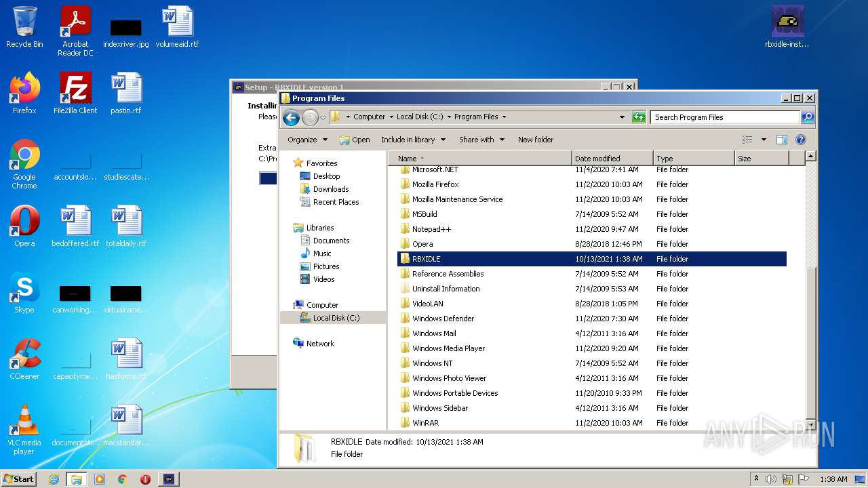Click Windows Media Player taskbar icon
Screen dimensions: 868x488
[x=100, y=479]
